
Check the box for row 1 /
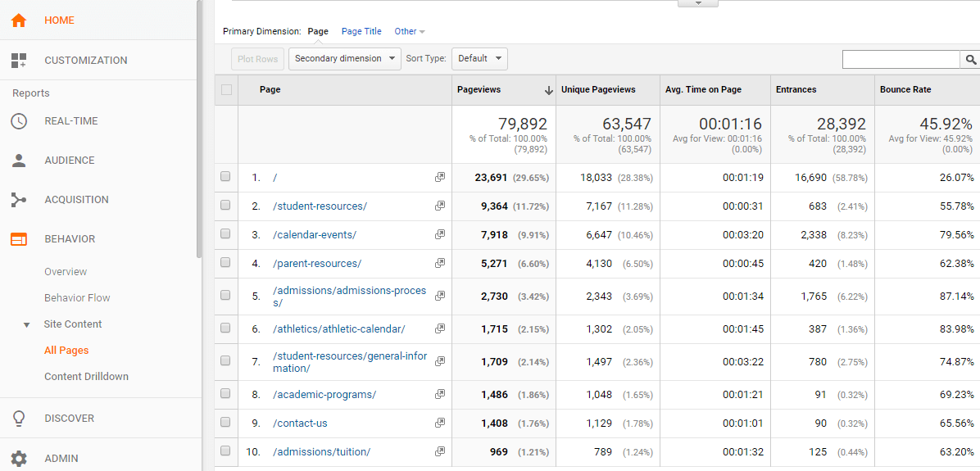pyautogui.click(x=225, y=177)
